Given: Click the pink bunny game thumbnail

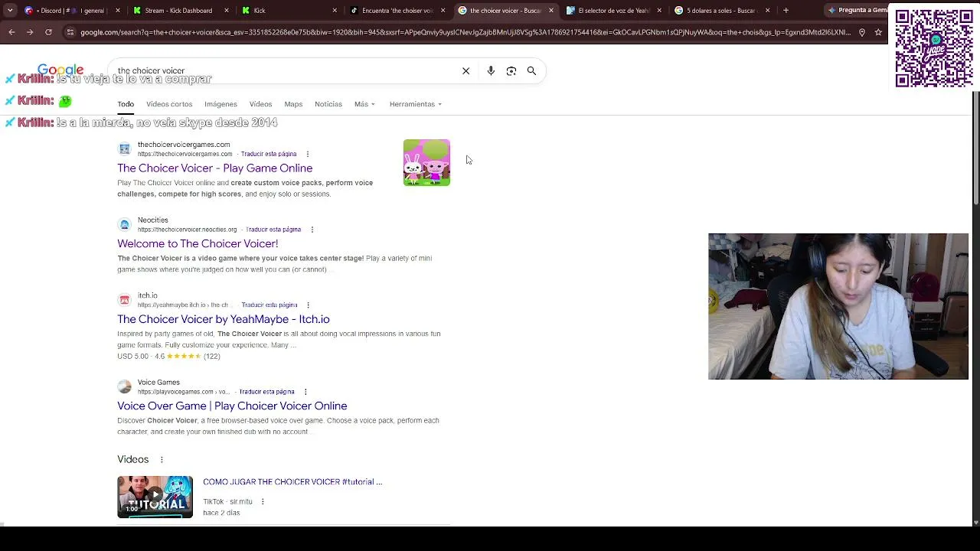Looking at the screenshot, I should tap(426, 162).
